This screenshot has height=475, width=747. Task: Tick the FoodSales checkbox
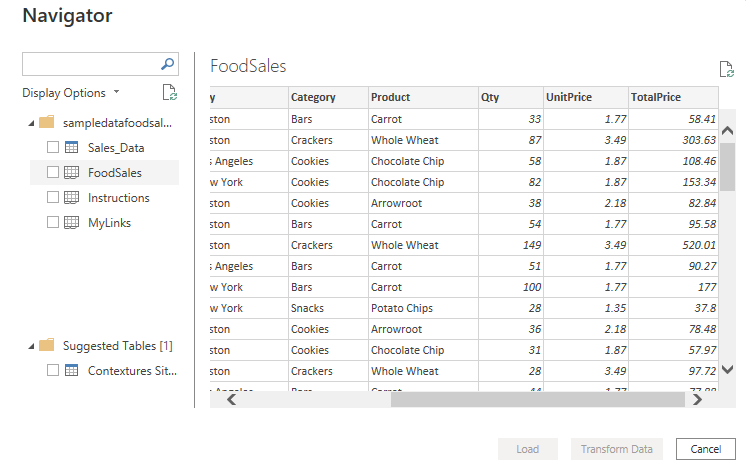[53, 173]
